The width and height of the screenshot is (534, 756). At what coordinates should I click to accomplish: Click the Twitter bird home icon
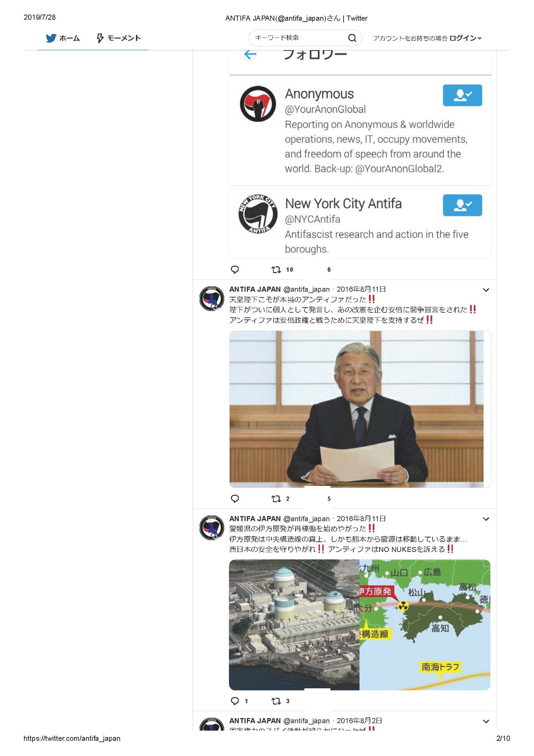51,38
